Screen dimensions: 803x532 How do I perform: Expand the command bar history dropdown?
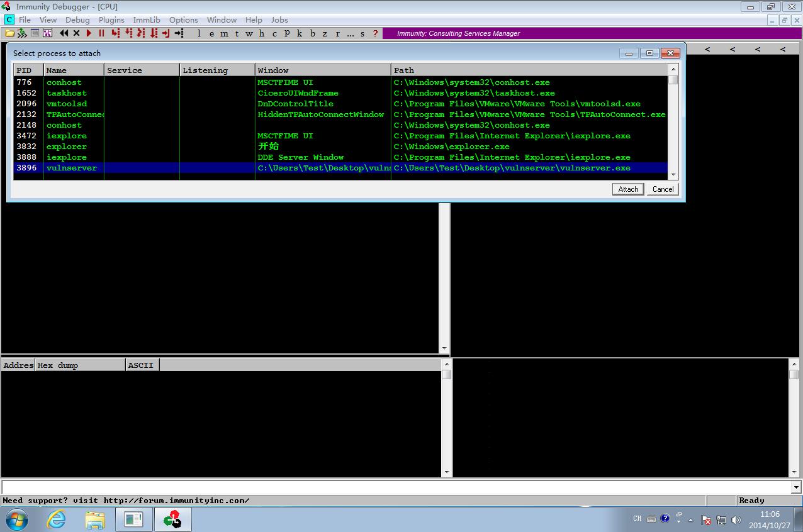(x=796, y=487)
